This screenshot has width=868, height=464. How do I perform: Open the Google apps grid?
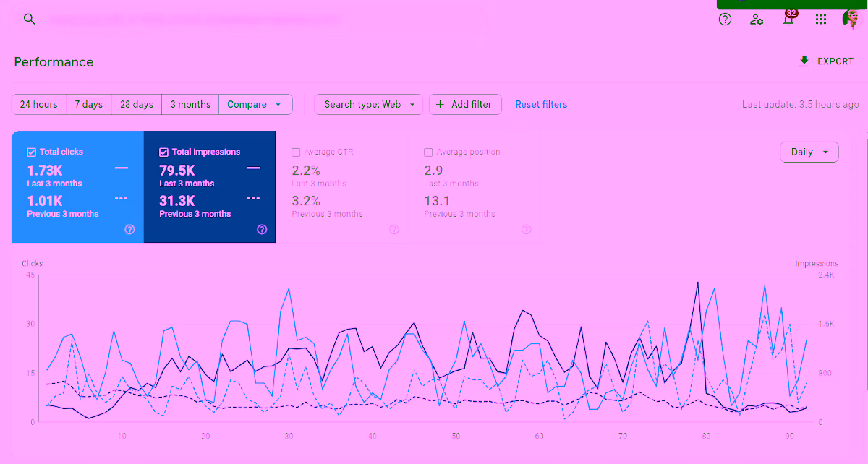820,20
